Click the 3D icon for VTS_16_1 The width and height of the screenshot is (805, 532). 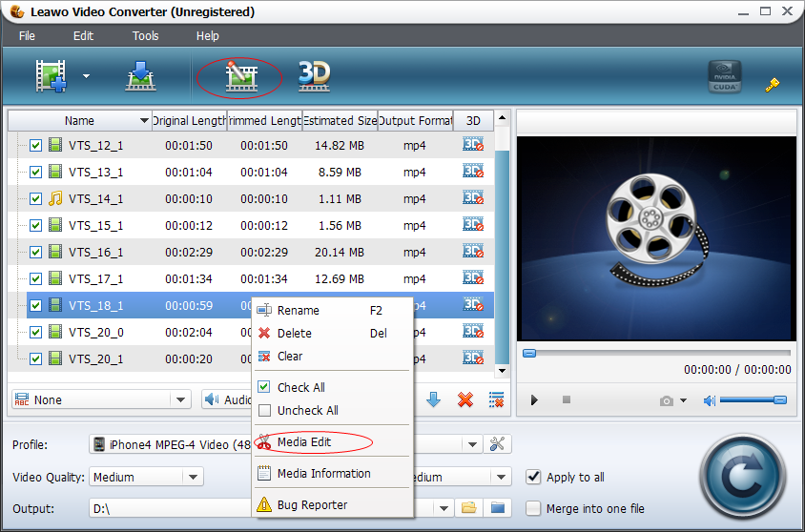473,251
